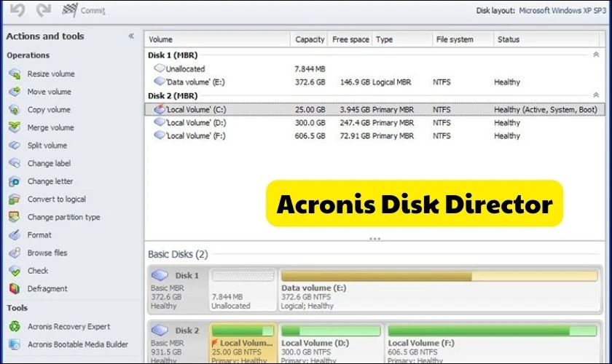Click the Split volume icon
Screen dimensions: 612x364
coord(15,146)
